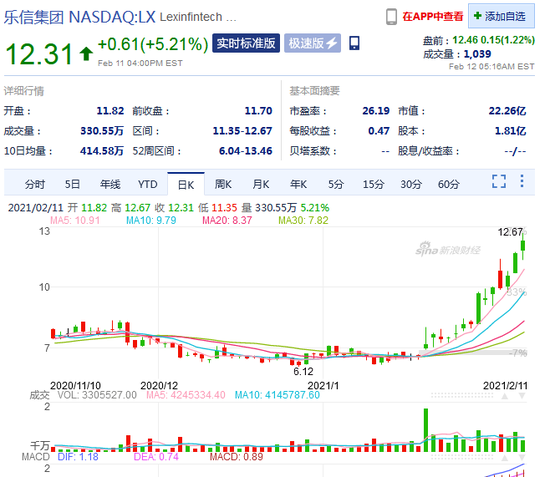Click the 6.12 low price marker
550x477 pixels.
tap(303, 371)
